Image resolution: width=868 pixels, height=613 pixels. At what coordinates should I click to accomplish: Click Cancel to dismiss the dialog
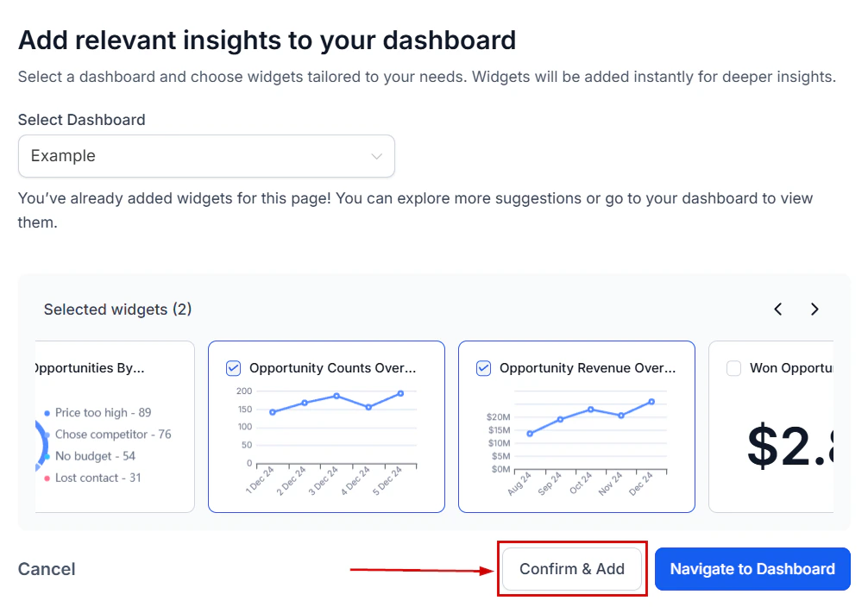47,569
